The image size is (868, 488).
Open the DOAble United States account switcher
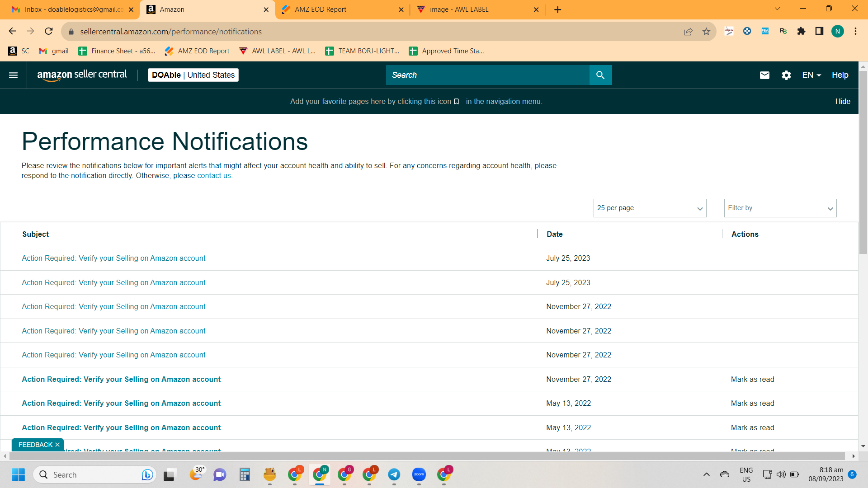pyautogui.click(x=193, y=75)
